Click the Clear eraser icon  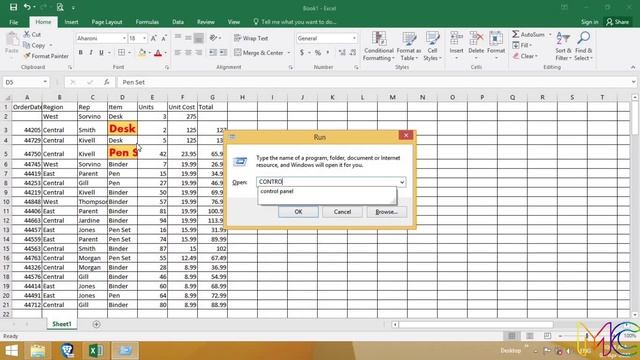tap(516, 56)
